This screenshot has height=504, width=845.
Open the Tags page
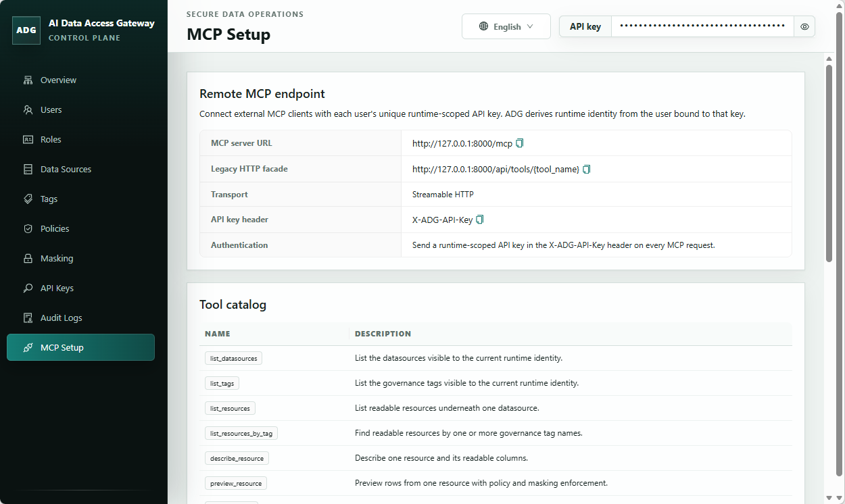point(80,199)
